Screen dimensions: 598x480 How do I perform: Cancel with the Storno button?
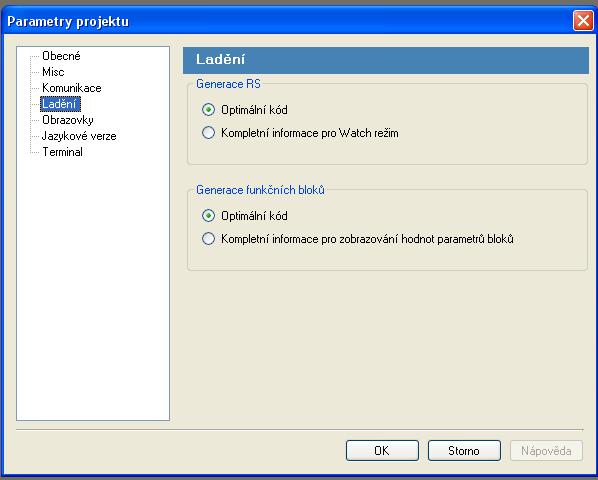464,451
